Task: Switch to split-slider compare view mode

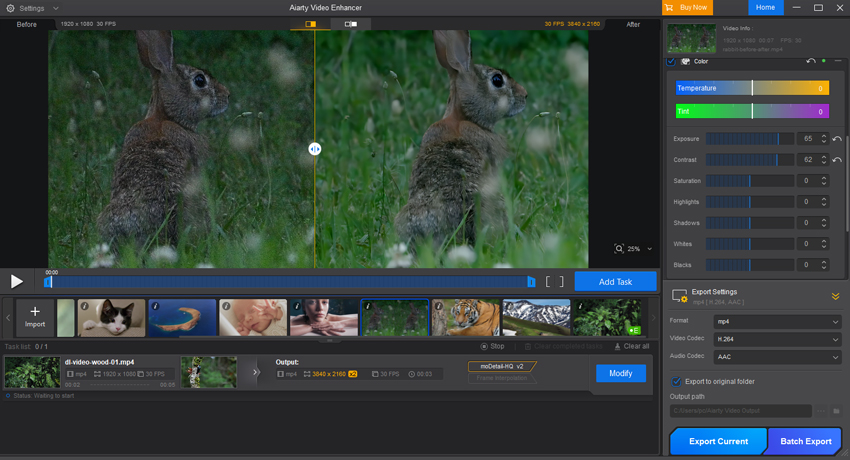Action: pos(310,24)
